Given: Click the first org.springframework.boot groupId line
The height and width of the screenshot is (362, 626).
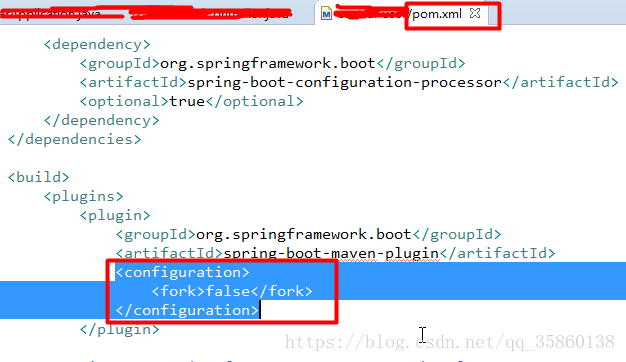Looking at the screenshot, I should (272, 63).
